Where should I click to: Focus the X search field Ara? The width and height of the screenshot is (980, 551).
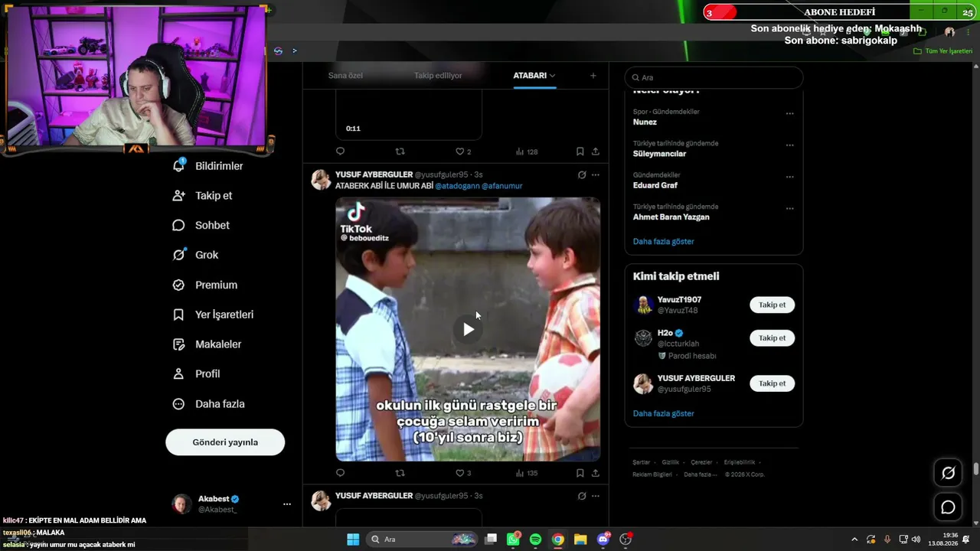coord(714,77)
